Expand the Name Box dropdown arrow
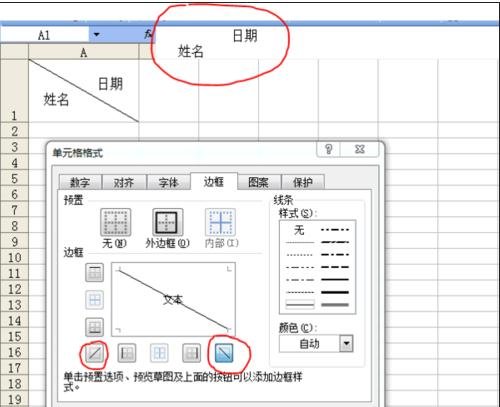This screenshot has width=500, height=407. click(x=96, y=34)
